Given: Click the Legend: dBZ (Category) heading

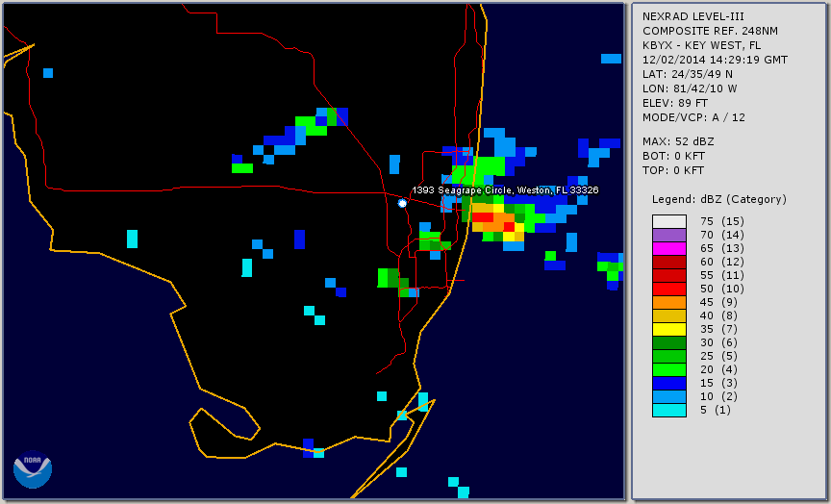Looking at the screenshot, I should (719, 199).
